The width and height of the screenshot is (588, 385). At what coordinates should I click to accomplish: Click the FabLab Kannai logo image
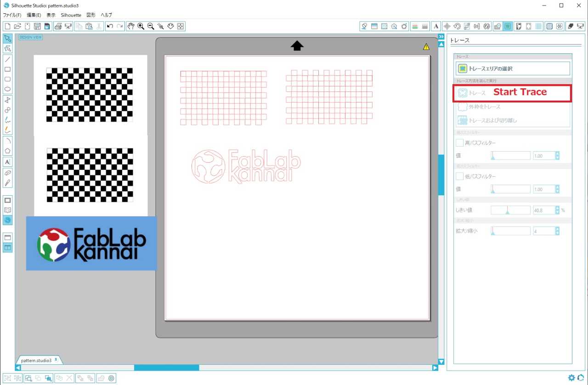click(x=91, y=243)
